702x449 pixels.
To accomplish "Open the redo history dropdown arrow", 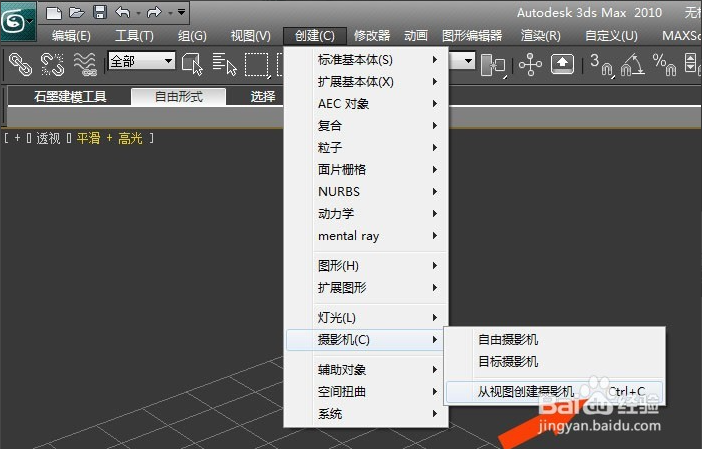I will pyautogui.click(x=170, y=13).
